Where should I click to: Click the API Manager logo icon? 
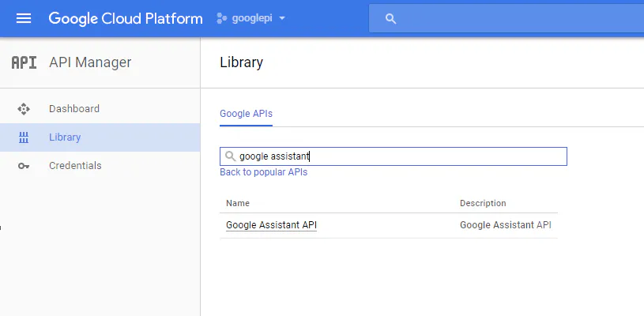tap(24, 62)
